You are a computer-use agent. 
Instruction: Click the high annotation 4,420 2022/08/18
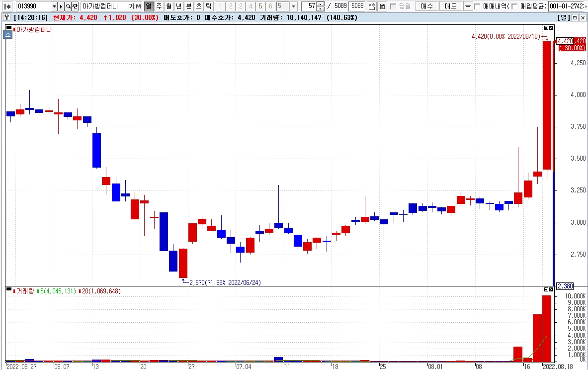click(506, 36)
